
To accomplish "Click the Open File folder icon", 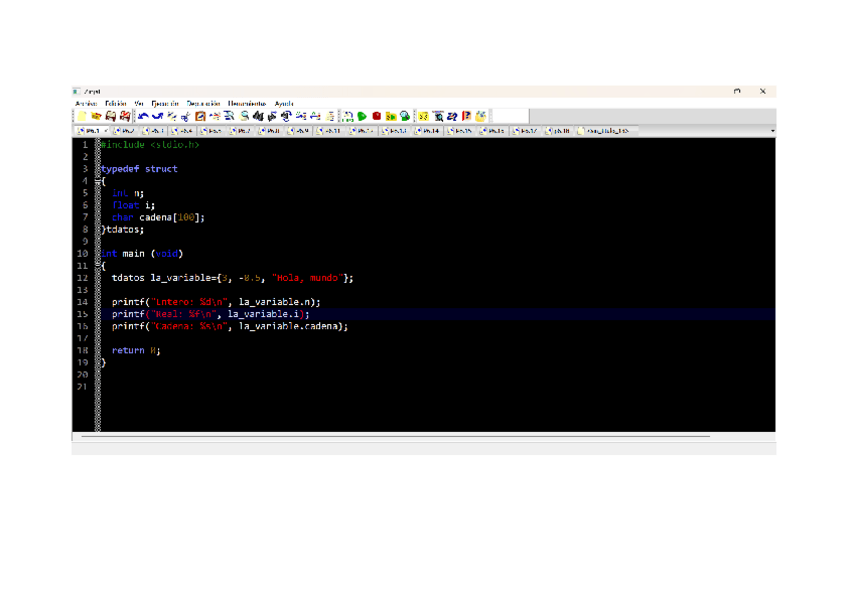I will point(97,117).
